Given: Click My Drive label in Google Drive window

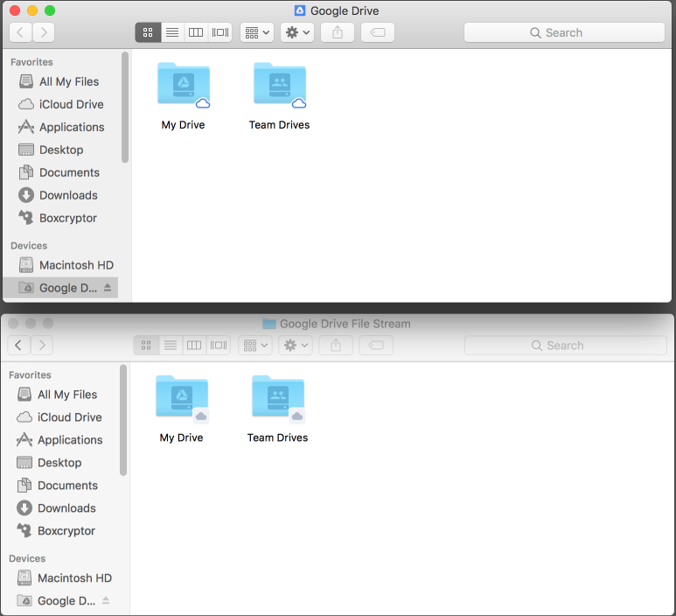Looking at the screenshot, I should tap(184, 125).
